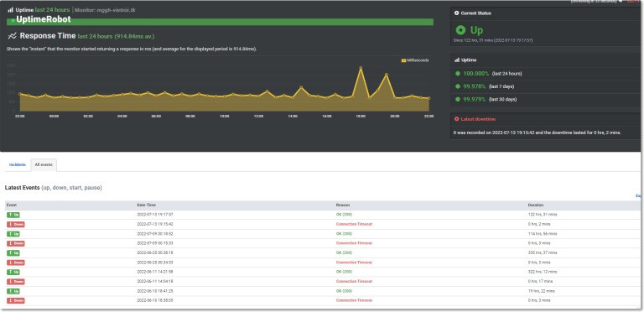
Task: Click the Down badge dated 2022-06-25 00:34:53
Action: [x=16, y=263]
